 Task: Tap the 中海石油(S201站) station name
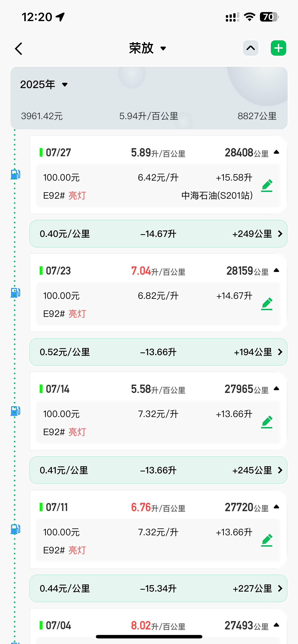click(217, 195)
